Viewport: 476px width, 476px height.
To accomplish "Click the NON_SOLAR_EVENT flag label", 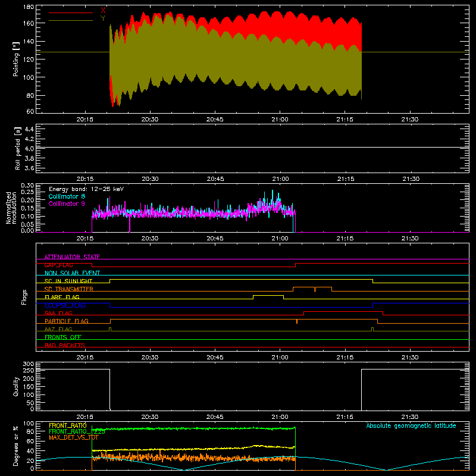I will click(72, 273).
